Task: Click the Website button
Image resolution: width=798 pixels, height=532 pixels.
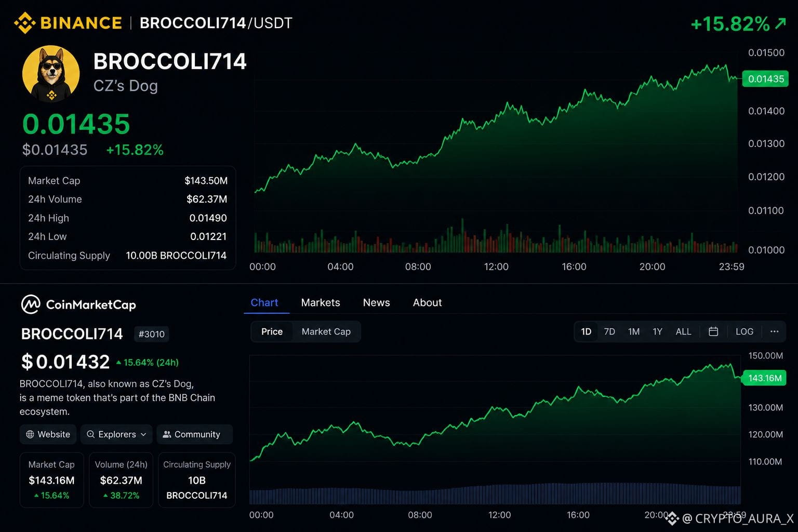Action: (48, 434)
